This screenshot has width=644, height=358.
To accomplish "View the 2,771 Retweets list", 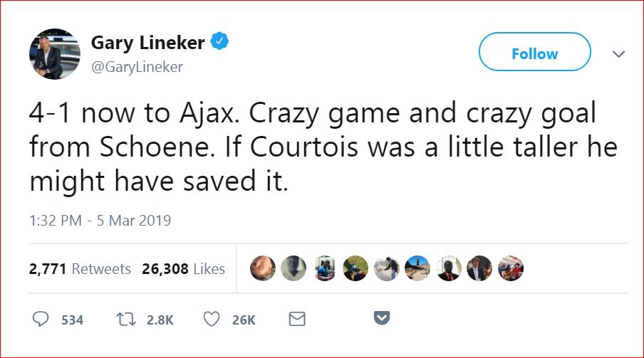I will [x=80, y=269].
